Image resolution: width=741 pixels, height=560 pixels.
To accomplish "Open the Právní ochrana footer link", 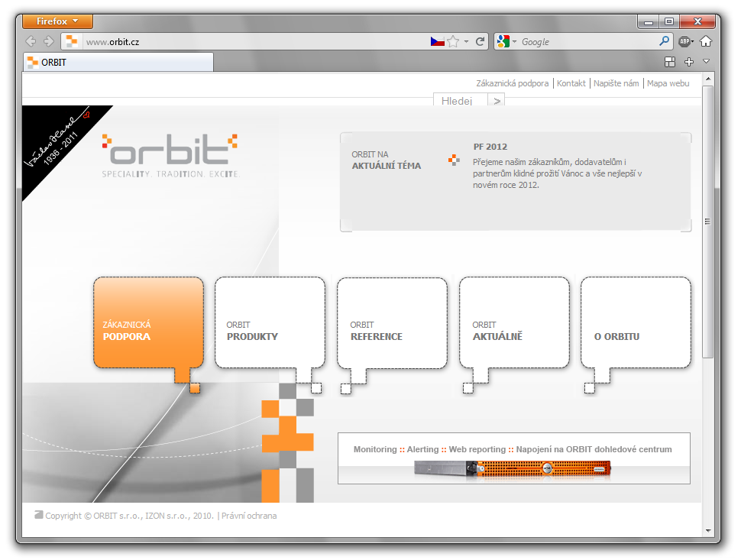I will [x=249, y=516].
